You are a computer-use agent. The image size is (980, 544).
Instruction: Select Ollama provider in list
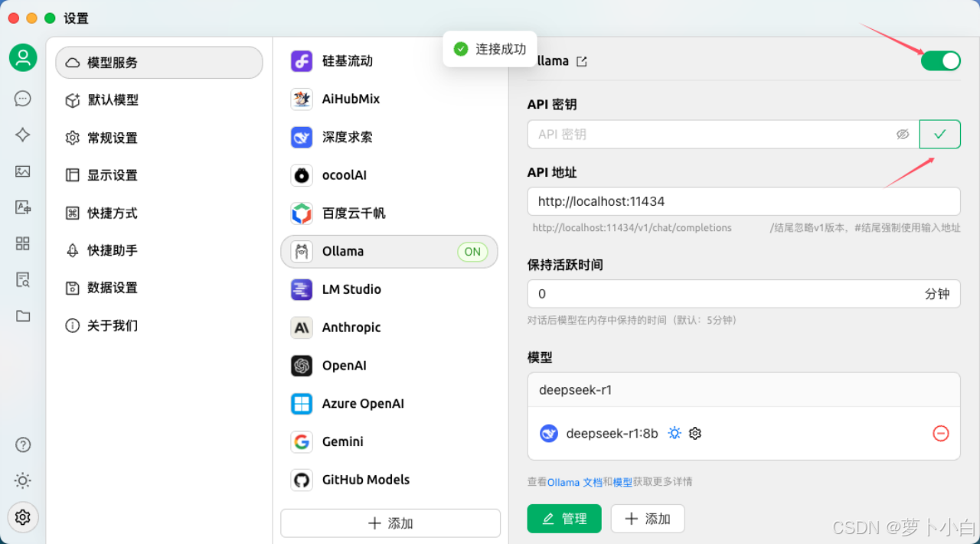click(x=390, y=252)
